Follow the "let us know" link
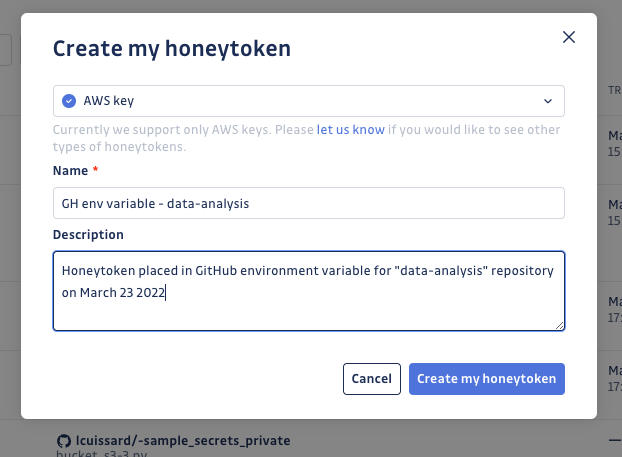The height and width of the screenshot is (457, 622). pos(350,130)
